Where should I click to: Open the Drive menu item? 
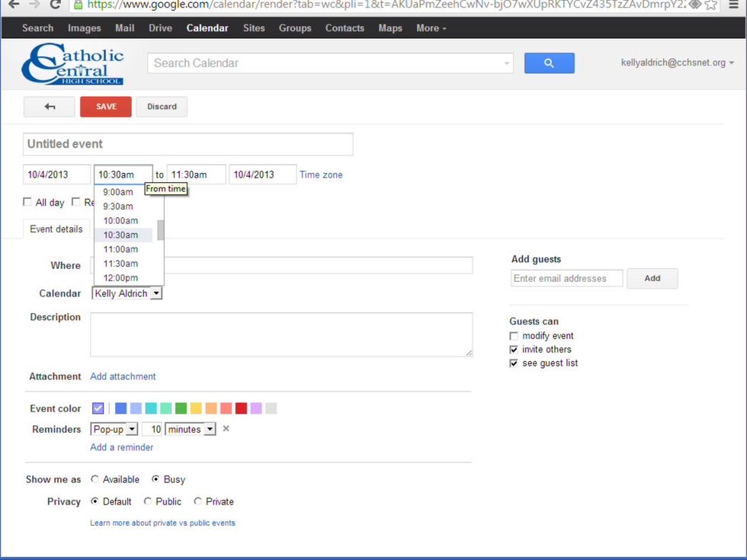(160, 28)
